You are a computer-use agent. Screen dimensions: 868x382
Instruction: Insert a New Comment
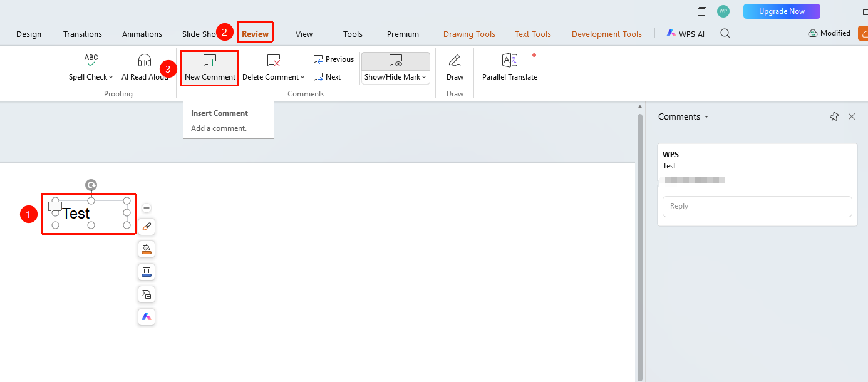[210, 68]
